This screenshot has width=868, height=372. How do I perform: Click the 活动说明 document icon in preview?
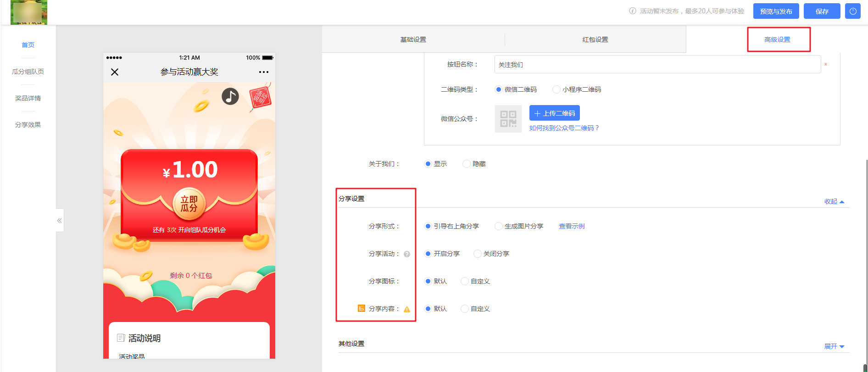click(x=121, y=338)
